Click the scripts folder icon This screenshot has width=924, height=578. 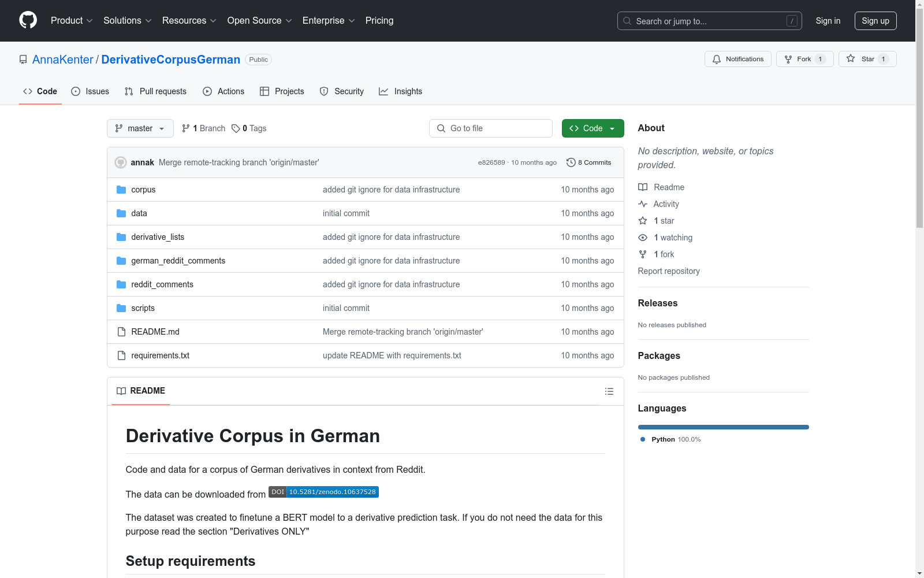pos(121,308)
